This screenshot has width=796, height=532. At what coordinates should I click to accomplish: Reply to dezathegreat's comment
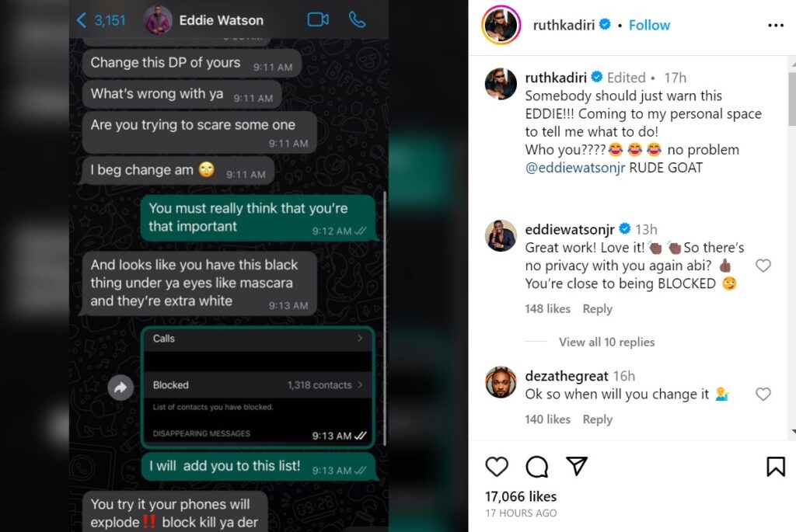pyautogui.click(x=597, y=419)
